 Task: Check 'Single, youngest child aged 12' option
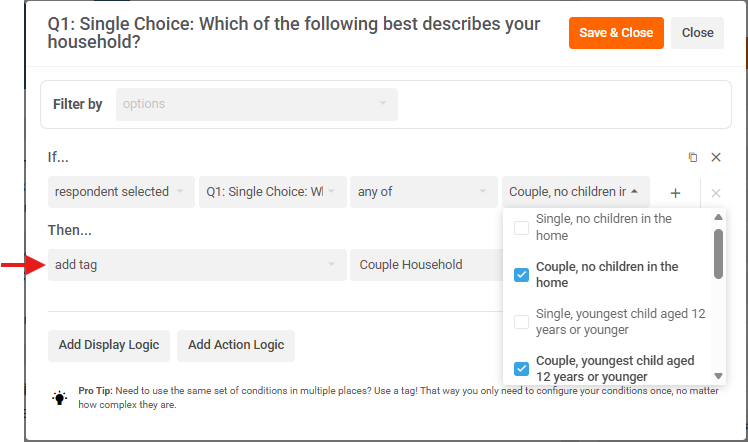point(521,322)
